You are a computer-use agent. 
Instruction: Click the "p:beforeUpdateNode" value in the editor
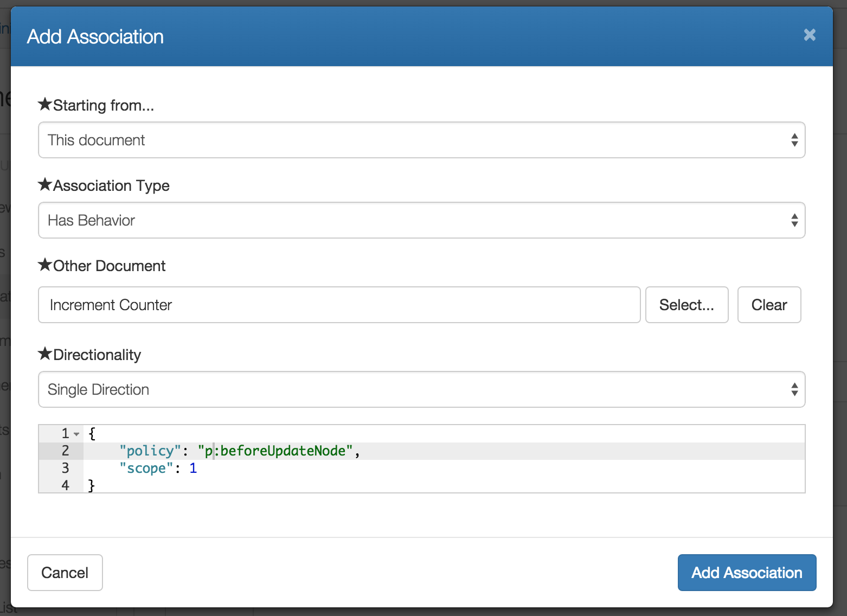pyautogui.click(x=275, y=451)
